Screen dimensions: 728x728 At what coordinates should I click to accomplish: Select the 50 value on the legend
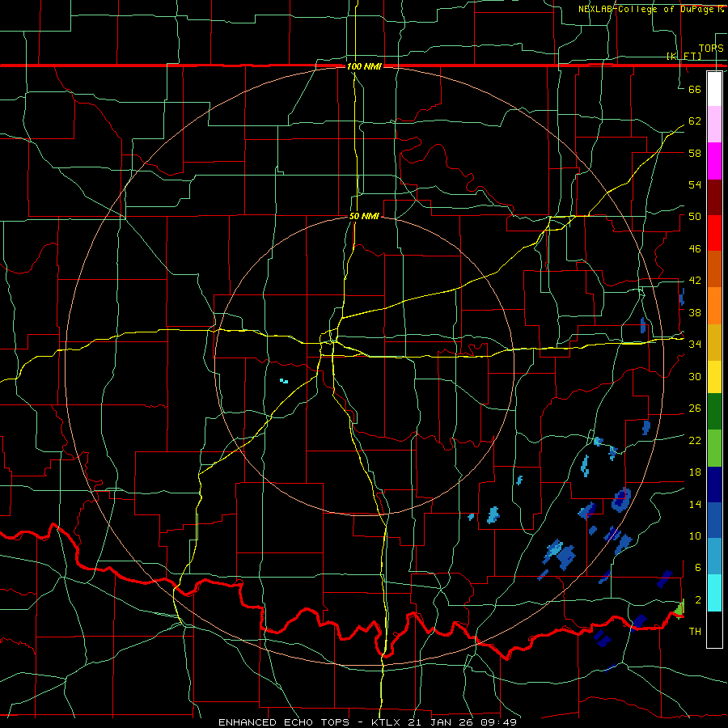coord(695,217)
